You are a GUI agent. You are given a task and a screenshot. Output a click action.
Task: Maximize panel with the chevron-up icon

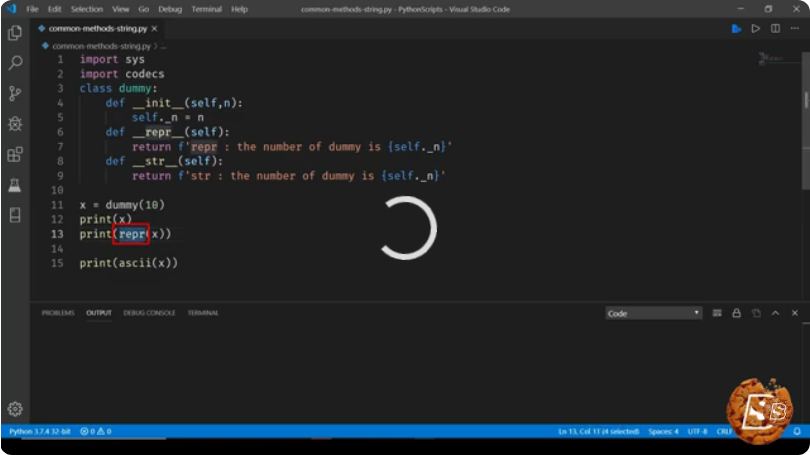tap(775, 313)
